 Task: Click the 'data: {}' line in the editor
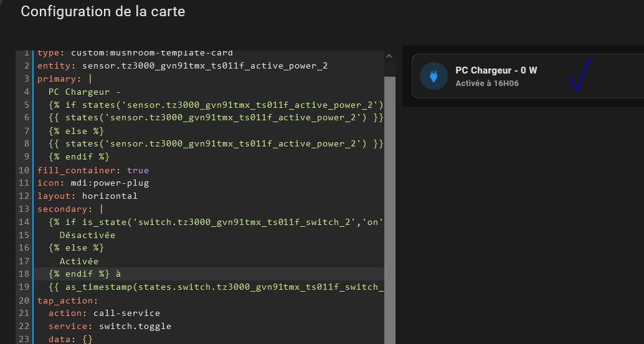[70, 339]
